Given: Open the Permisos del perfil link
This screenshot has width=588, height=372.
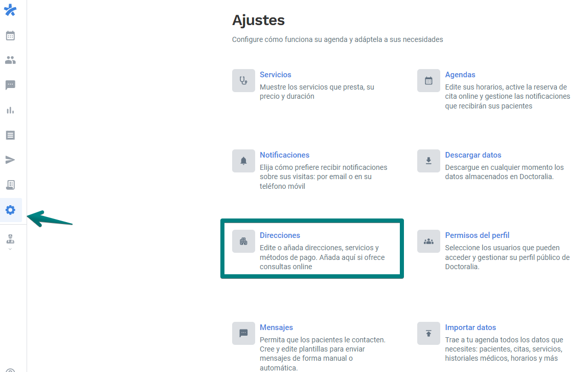Looking at the screenshot, I should 477,235.
